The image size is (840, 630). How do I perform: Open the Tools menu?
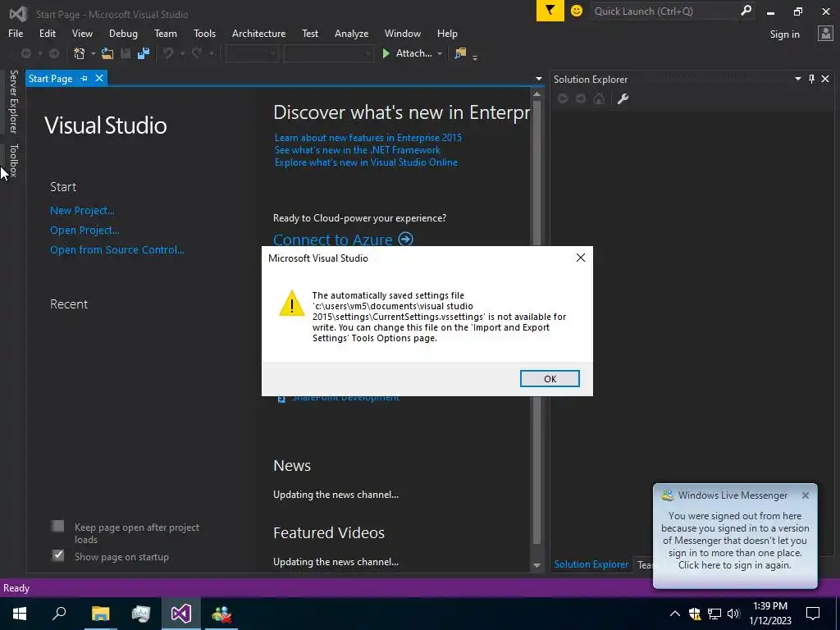pos(204,33)
